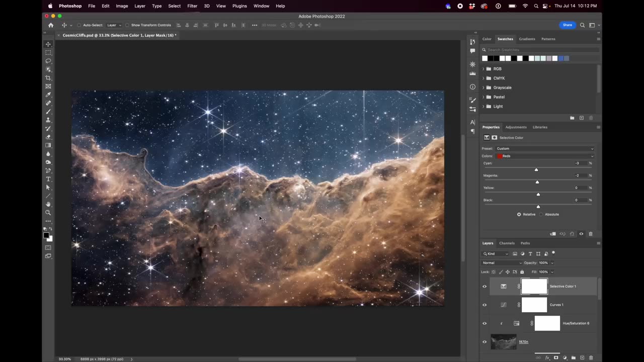The image size is (644, 362).
Task: Select the Blur tool
Action: [x=48, y=154]
